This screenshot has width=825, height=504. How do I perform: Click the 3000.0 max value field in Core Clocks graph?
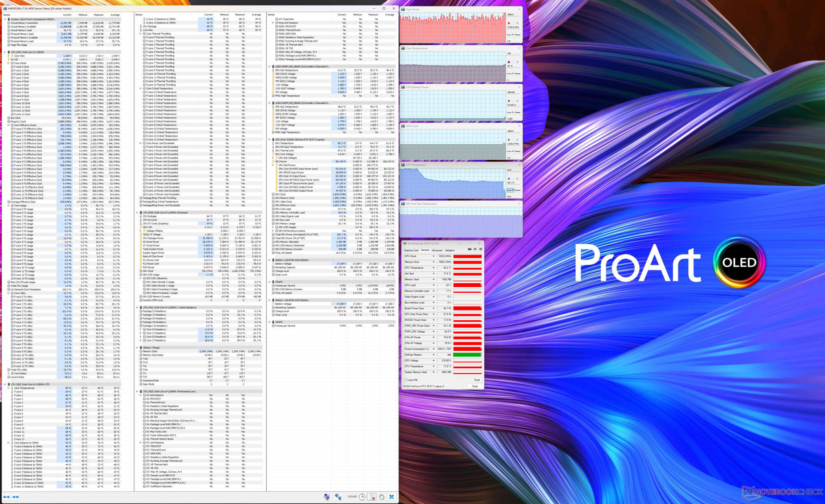[513, 15]
